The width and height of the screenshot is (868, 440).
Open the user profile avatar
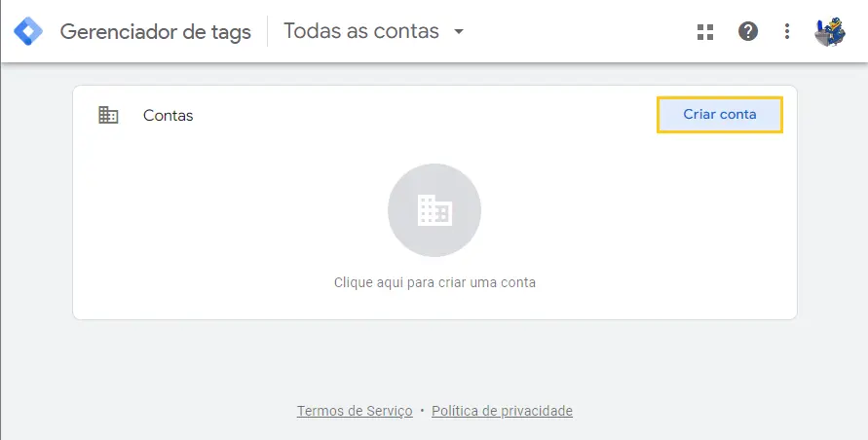(830, 31)
